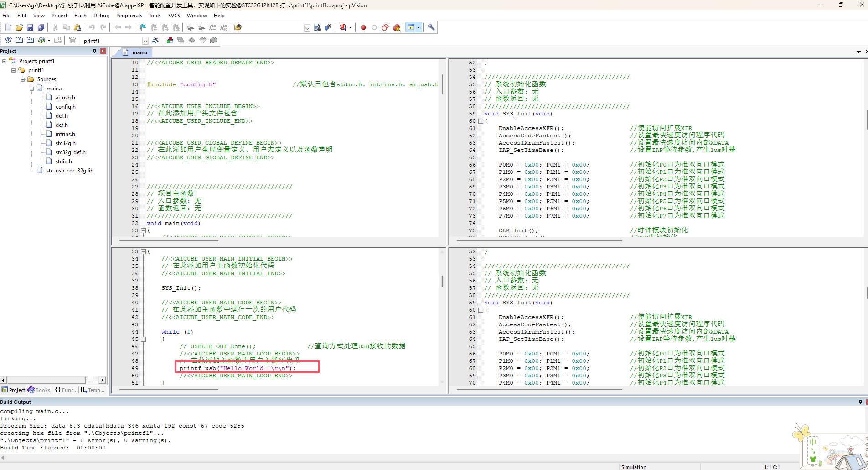This screenshot has height=470, width=868.
Task: Select config.h in the project tree
Action: [66, 107]
